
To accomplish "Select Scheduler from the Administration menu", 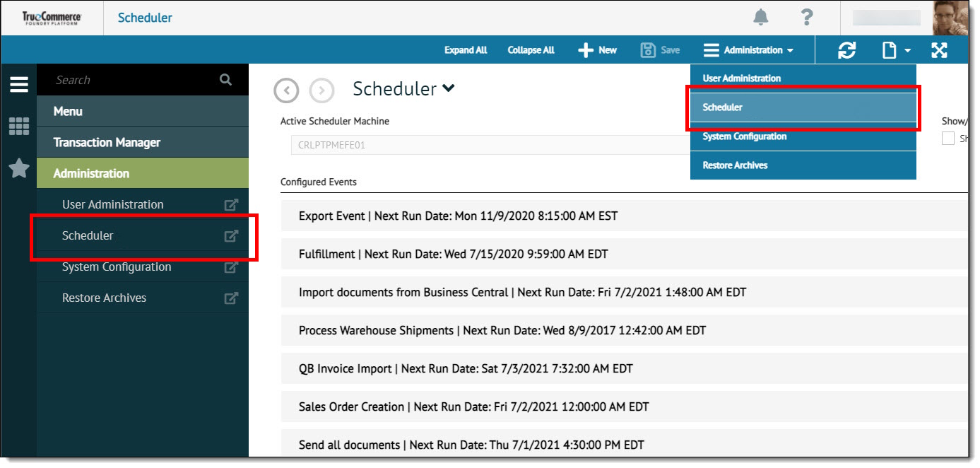I will click(x=803, y=107).
